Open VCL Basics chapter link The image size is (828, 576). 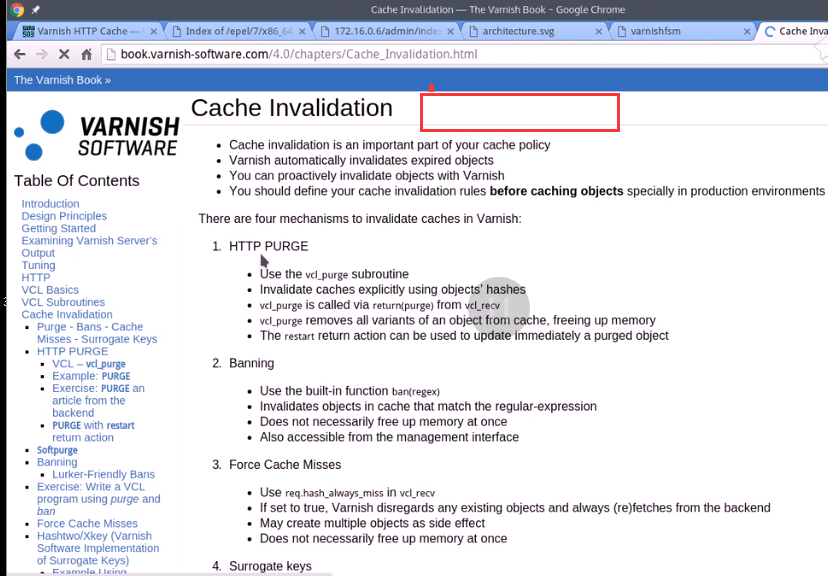50,290
